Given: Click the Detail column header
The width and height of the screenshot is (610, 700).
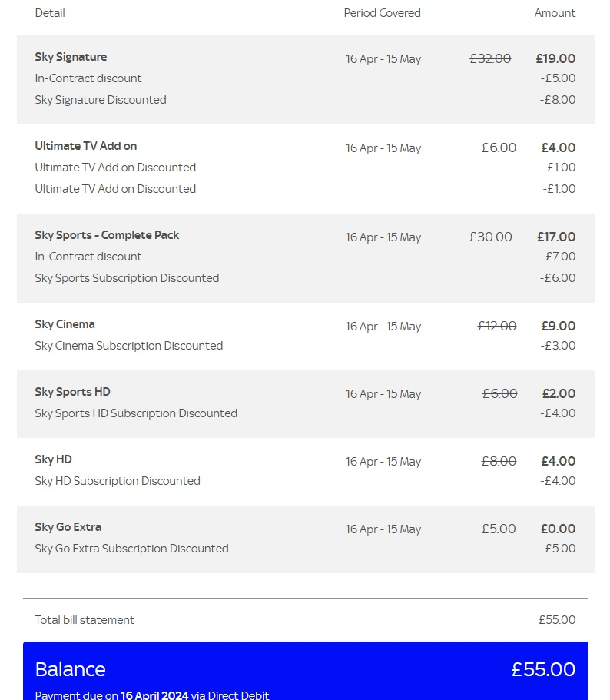Looking at the screenshot, I should click(x=49, y=13).
